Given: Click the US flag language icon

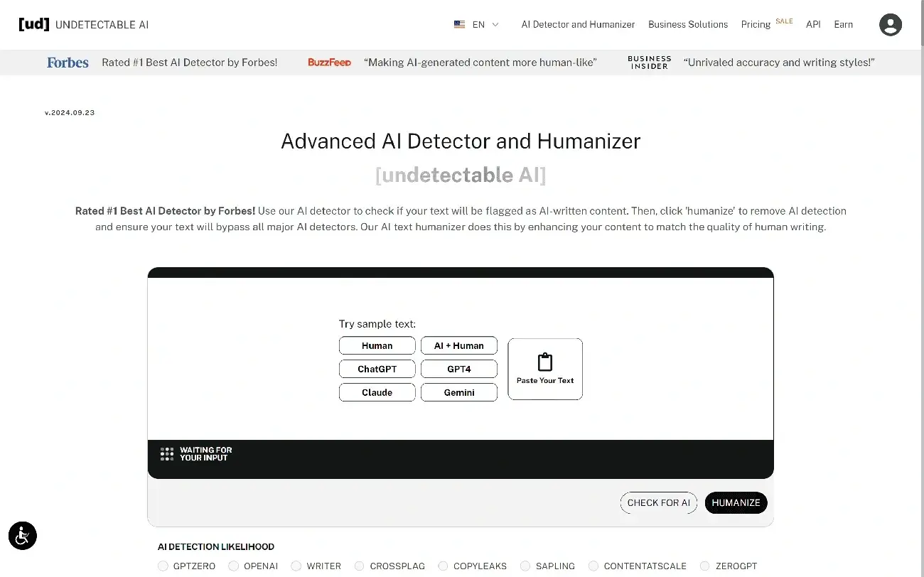Looking at the screenshot, I should coord(459,24).
